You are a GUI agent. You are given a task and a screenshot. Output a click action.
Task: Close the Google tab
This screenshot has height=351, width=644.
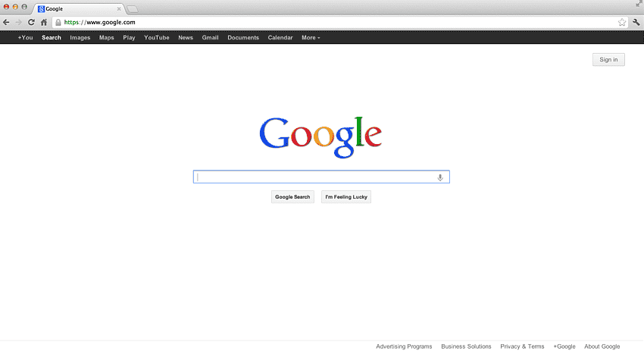(119, 8)
